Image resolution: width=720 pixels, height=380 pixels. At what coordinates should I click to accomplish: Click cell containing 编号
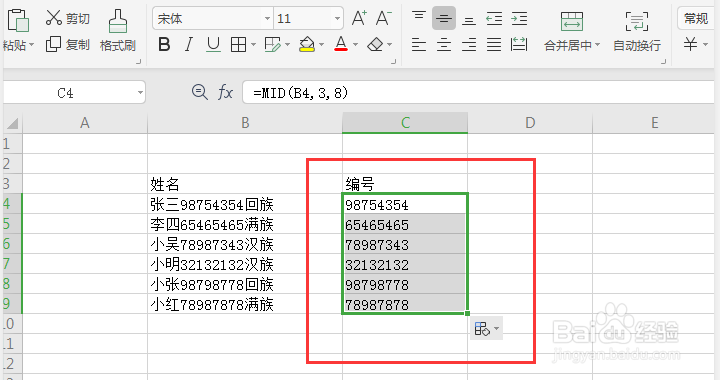pyautogui.click(x=405, y=184)
